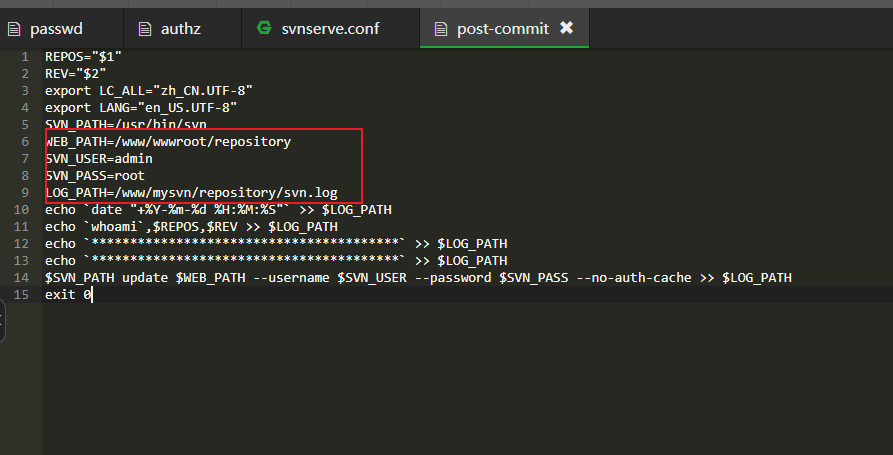The width and height of the screenshot is (893, 455).
Task: Close the post-commit tab
Action: 566,28
